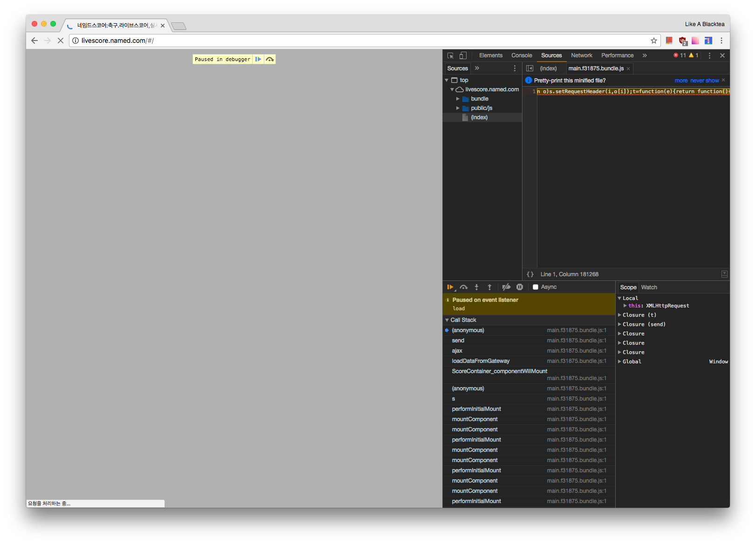Open the Chrome main menu
756x545 pixels.
click(x=722, y=41)
